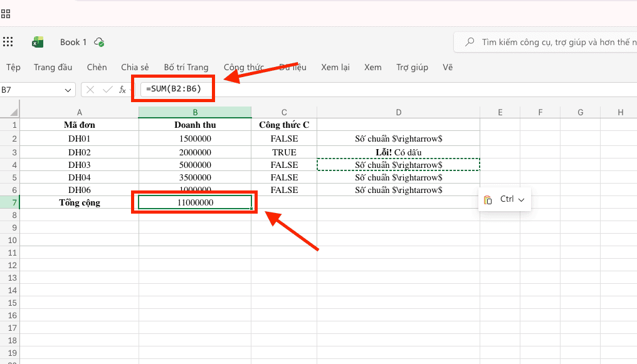The width and height of the screenshot is (637, 364).
Task: Open the Chèn tab
Action: [x=97, y=68]
